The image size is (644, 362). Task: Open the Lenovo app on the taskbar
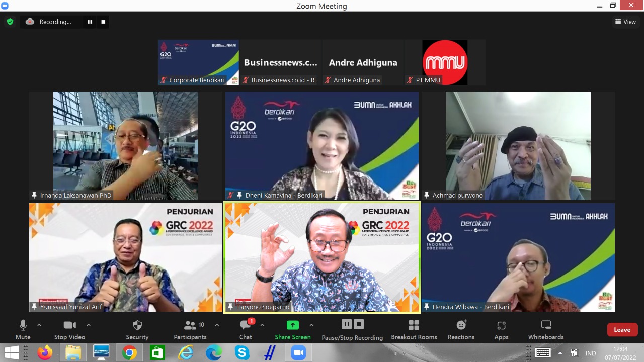tap(101, 353)
